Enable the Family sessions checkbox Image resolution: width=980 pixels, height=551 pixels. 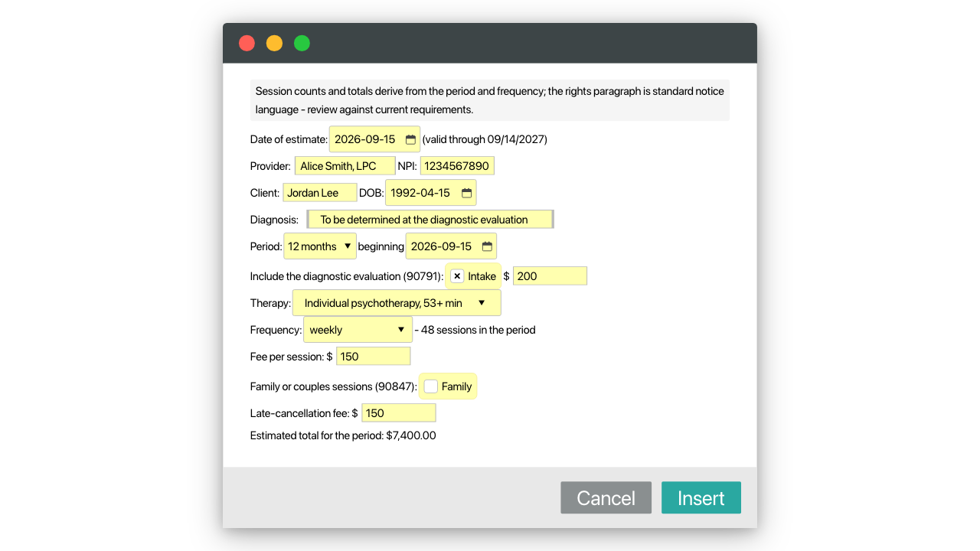click(431, 386)
